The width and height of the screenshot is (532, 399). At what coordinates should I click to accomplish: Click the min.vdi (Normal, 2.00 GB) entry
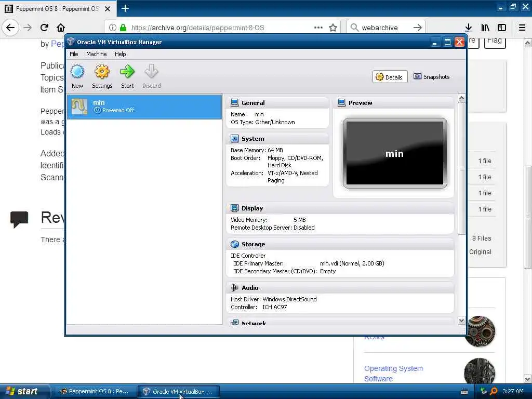[x=352, y=263]
